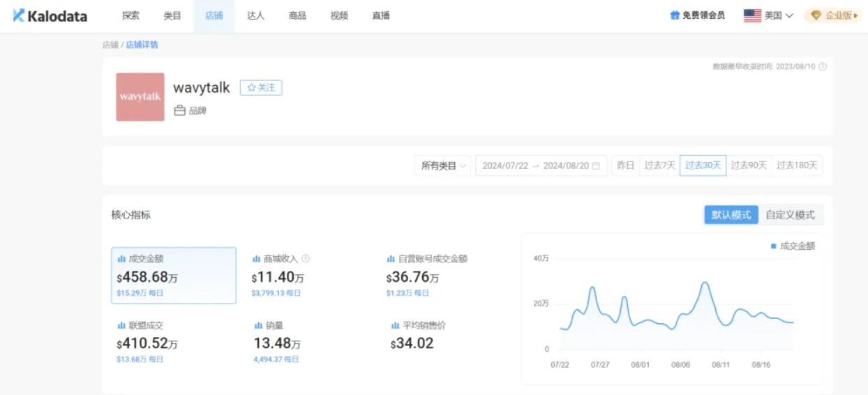The width and height of the screenshot is (868, 395).
Task: Open the 视频 nav menu
Action: (x=339, y=15)
